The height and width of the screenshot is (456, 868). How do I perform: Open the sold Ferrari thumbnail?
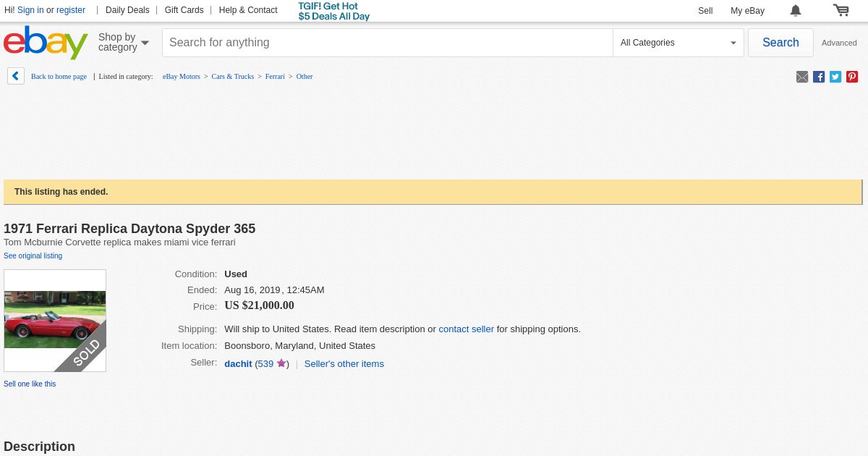click(55, 321)
